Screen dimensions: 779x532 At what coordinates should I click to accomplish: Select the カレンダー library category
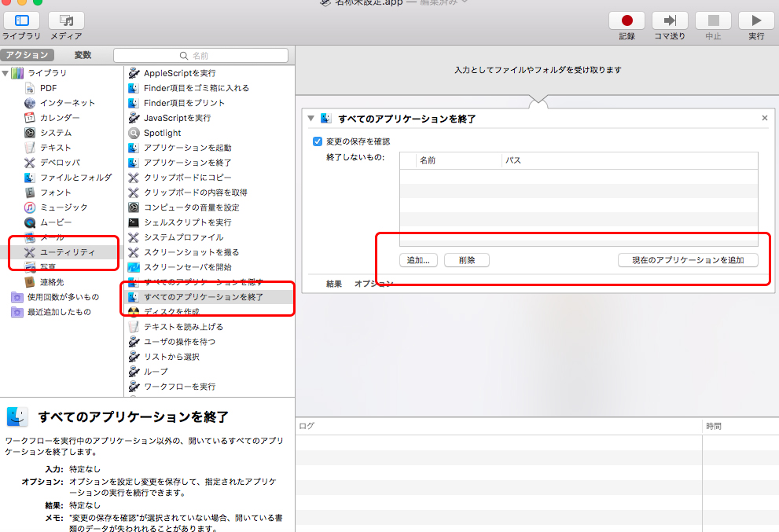tap(59, 118)
